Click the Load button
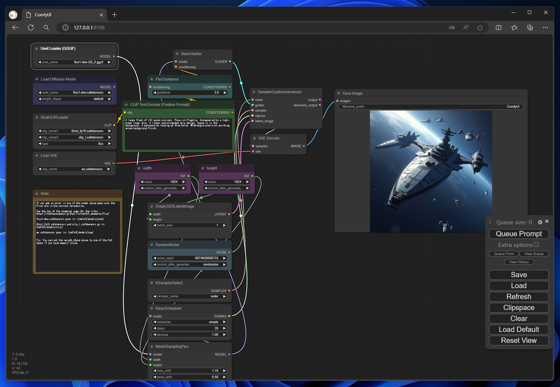560x387 pixels. point(519,286)
